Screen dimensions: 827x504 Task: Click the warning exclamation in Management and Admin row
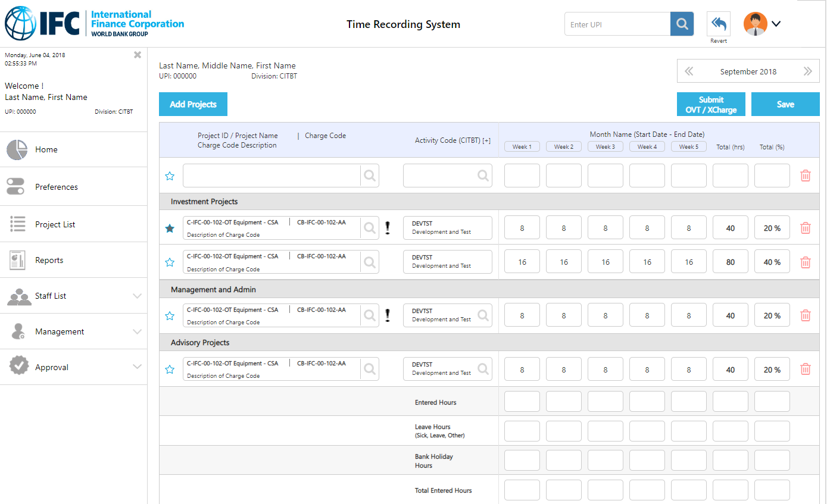point(388,315)
